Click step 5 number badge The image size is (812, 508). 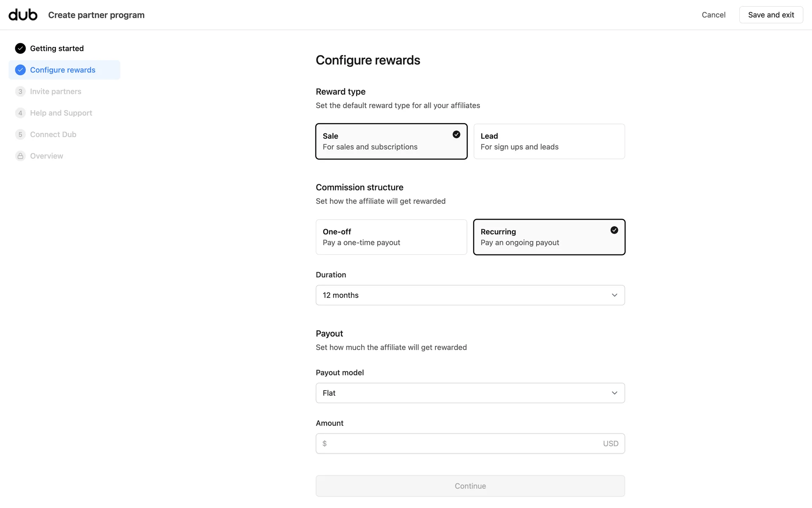coord(20,135)
